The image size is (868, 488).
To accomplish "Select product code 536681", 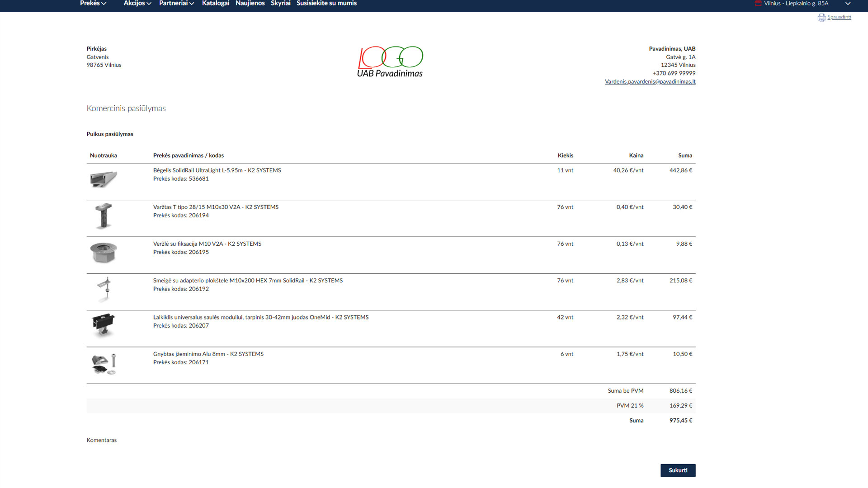I will 199,179.
